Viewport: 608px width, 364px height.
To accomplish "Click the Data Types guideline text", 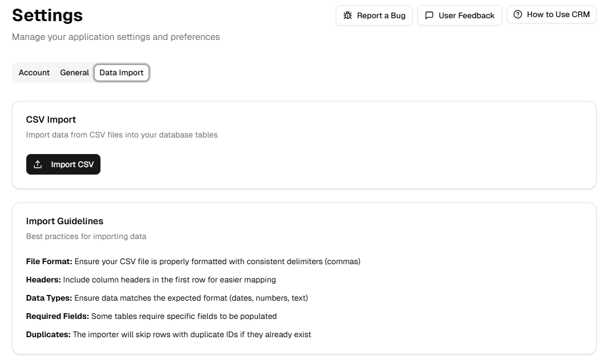I will (x=167, y=298).
